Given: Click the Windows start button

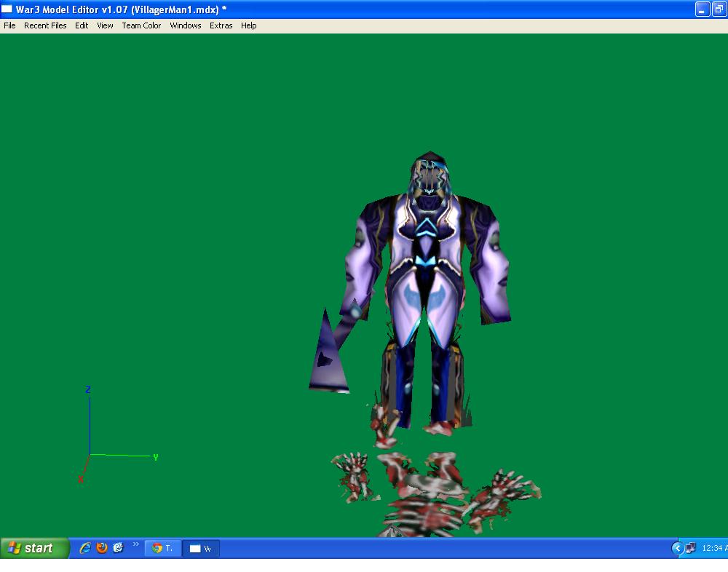Looking at the screenshot, I should coord(34,548).
